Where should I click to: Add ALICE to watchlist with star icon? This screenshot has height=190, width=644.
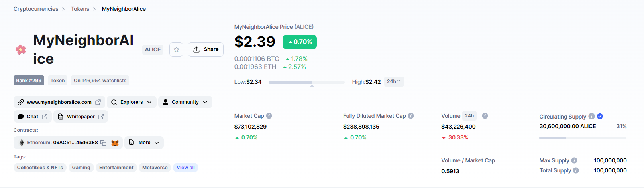[x=176, y=49]
